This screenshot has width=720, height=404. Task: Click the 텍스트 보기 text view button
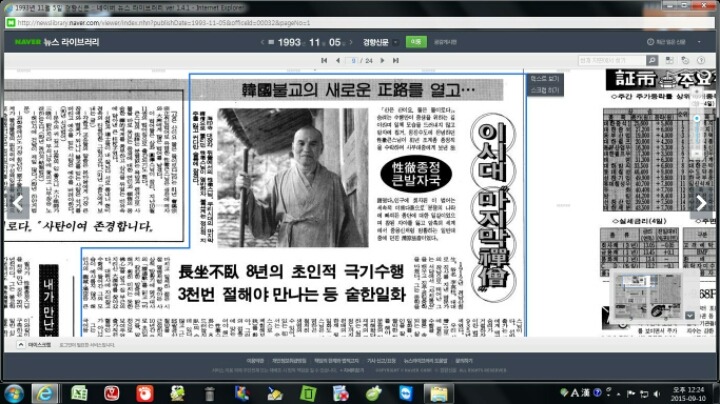click(x=545, y=79)
